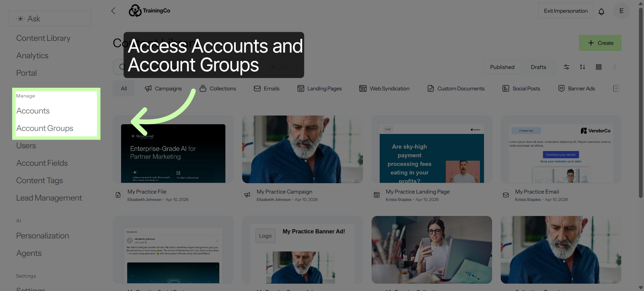This screenshot has height=291, width=644.
Task: Click the search magnifier icon
Action: point(122,67)
